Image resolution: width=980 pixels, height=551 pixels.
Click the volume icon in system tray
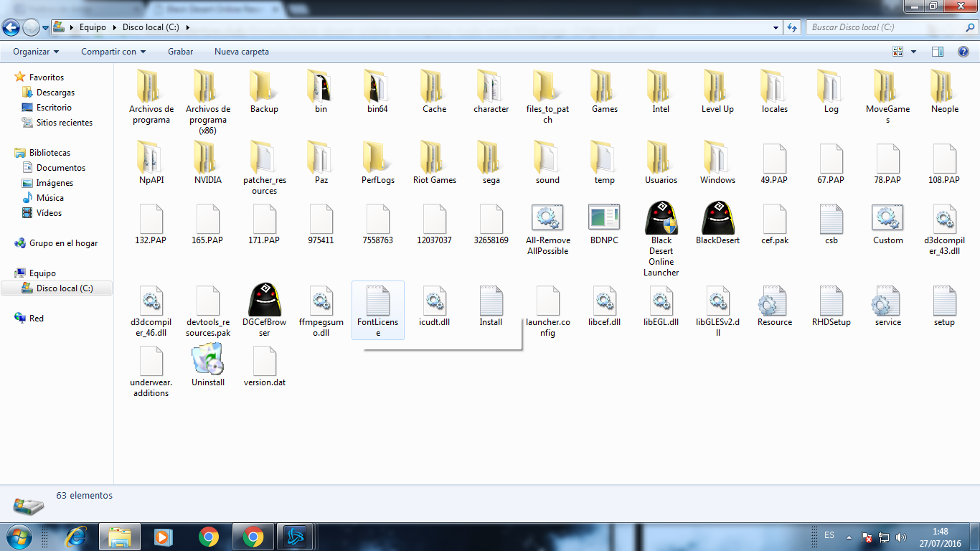pos(901,537)
